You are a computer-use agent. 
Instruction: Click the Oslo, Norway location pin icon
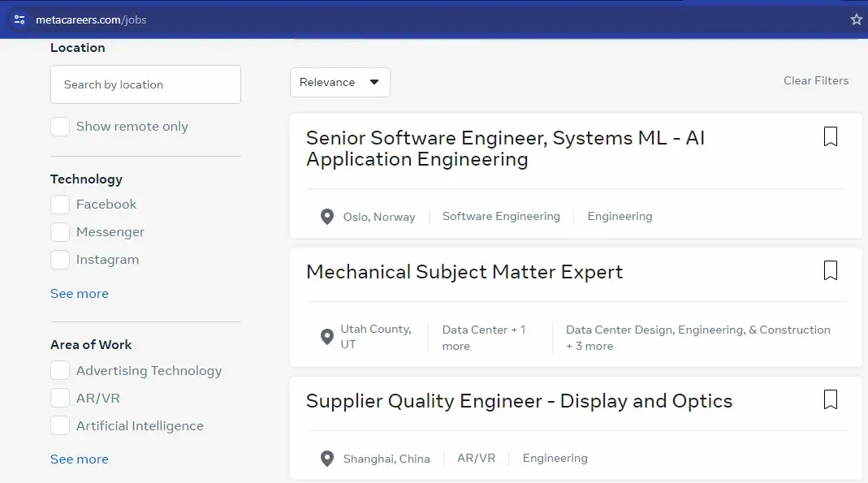tap(327, 217)
